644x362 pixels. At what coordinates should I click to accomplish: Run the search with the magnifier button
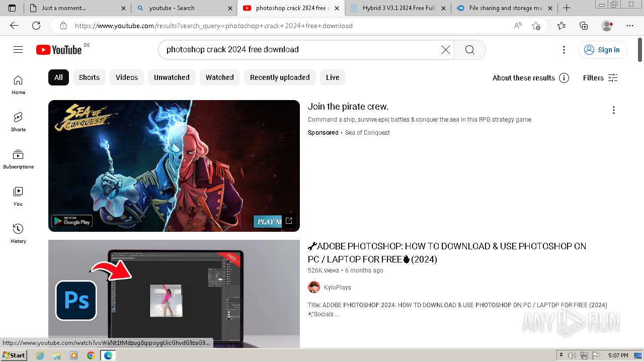pos(469,49)
